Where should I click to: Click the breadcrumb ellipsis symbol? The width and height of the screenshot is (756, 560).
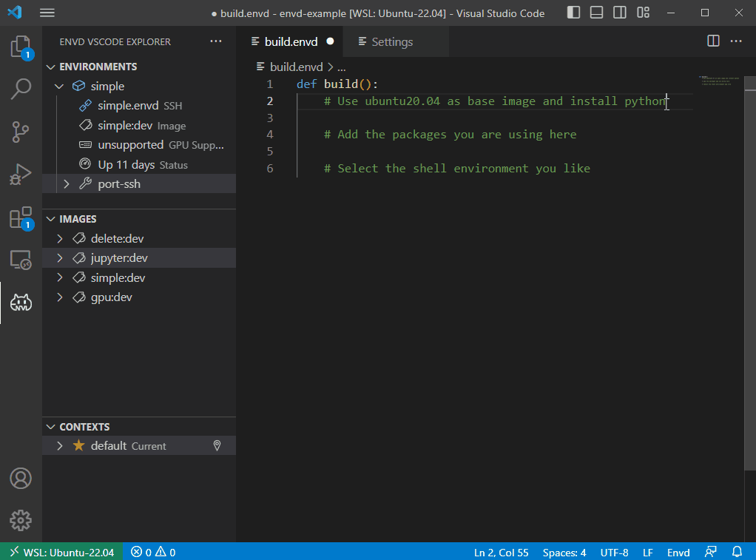point(341,67)
